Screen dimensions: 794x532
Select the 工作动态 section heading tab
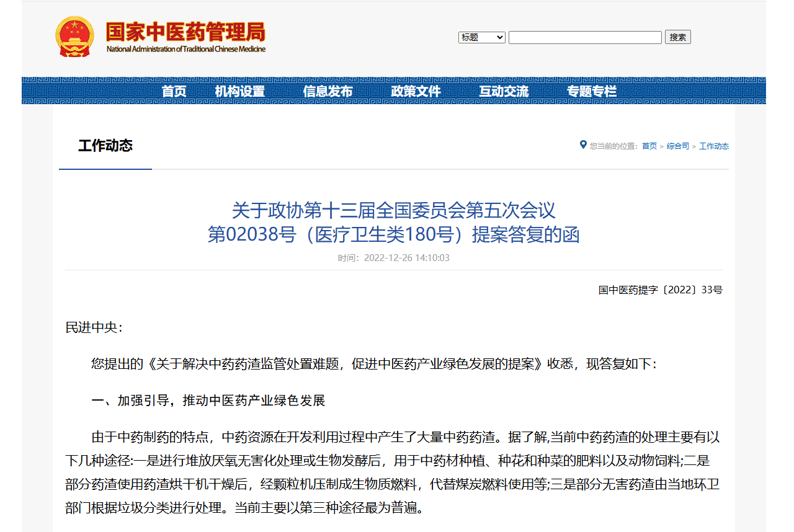coord(105,146)
